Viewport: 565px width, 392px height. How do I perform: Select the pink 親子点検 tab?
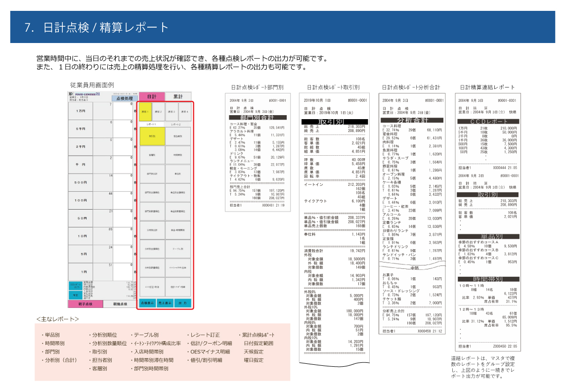(x=86, y=304)
